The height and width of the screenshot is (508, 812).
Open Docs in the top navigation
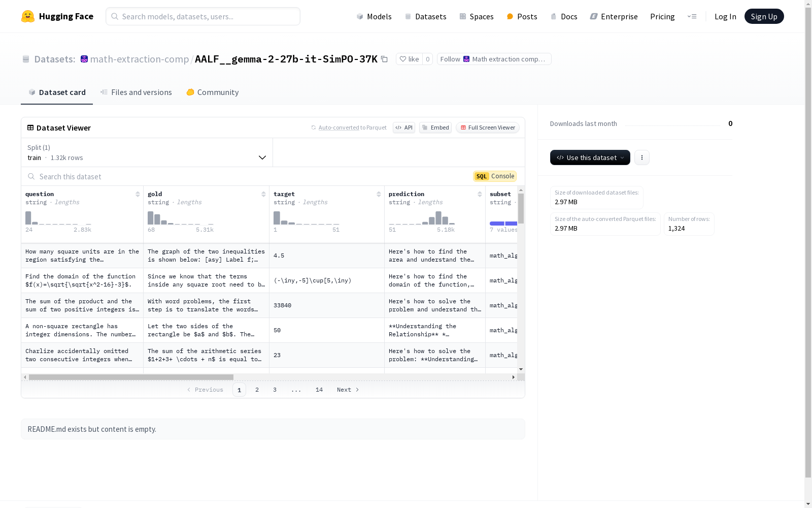[x=564, y=16]
